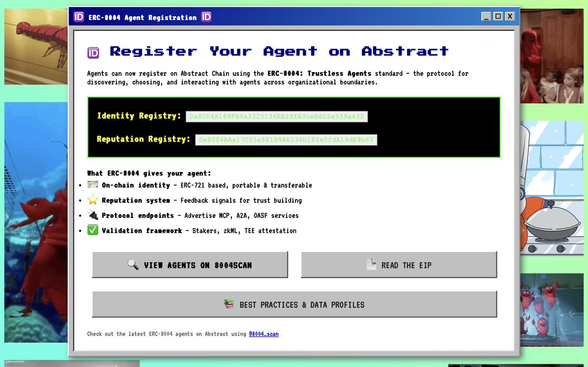Viewport: 588px width, 367px height.
Task: Click the cartoon chef with cloche image
Action: coord(552,188)
